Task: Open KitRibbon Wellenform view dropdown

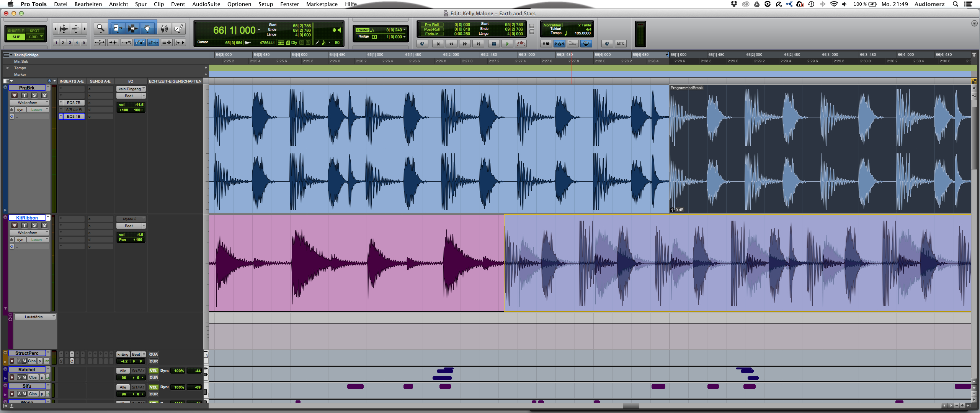Action: click(x=29, y=233)
